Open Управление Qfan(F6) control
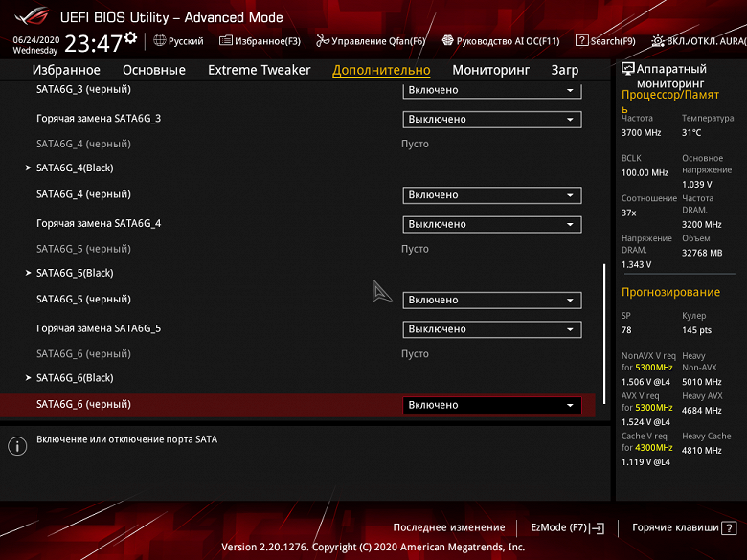Viewport: 747px width, 560px height. pos(371,41)
